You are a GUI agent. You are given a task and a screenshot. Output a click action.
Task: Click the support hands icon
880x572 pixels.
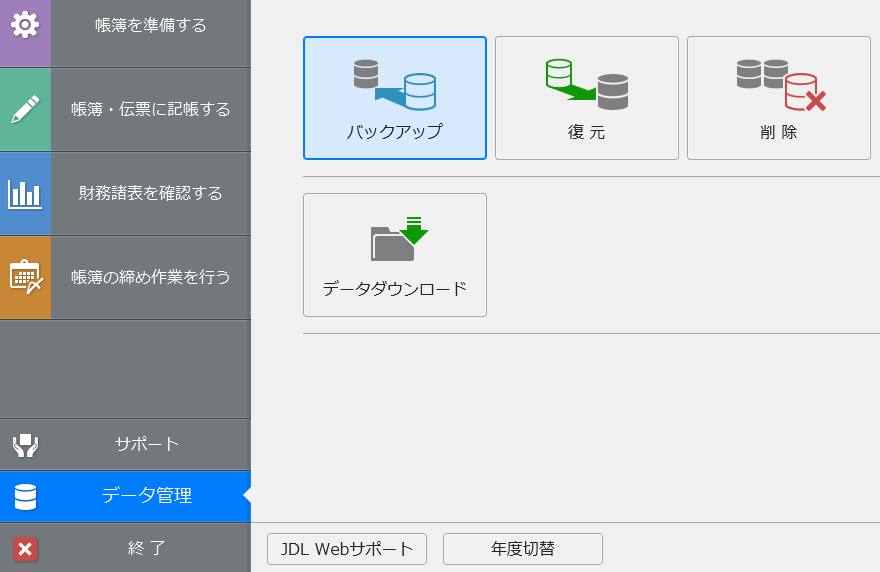coord(25,445)
